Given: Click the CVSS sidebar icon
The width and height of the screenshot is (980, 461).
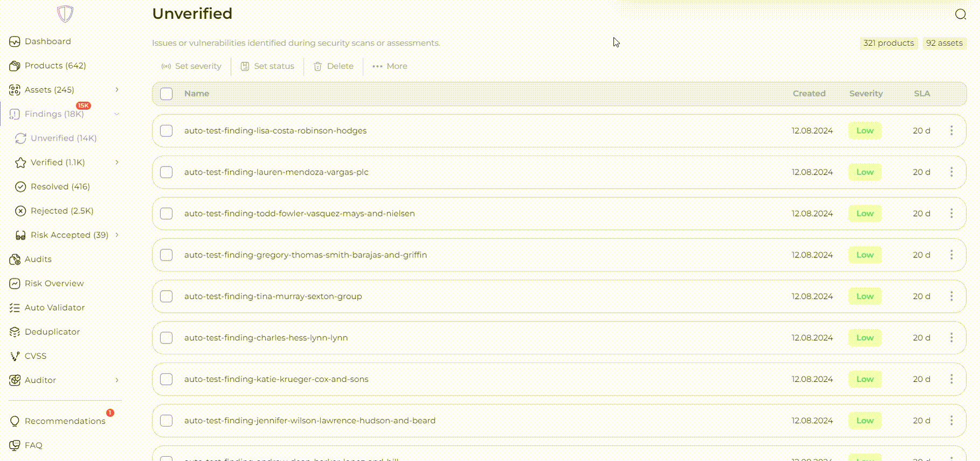Looking at the screenshot, I should [15, 356].
